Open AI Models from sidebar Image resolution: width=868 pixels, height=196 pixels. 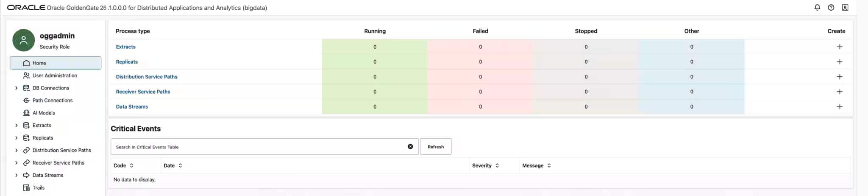(x=44, y=113)
